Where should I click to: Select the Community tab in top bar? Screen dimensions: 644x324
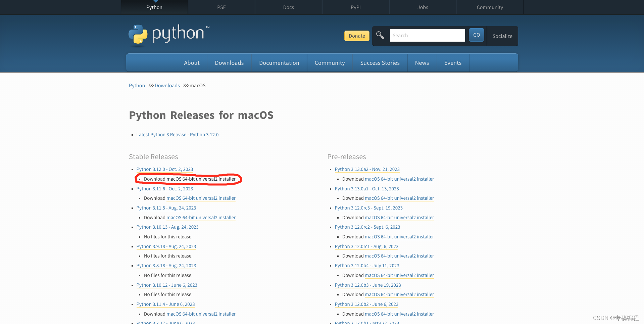pos(490,7)
